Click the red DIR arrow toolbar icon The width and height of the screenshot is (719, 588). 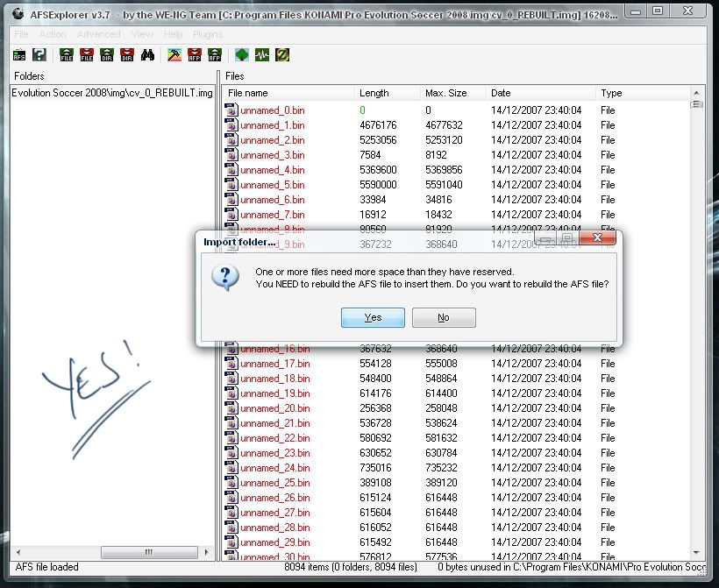tap(127, 55)
